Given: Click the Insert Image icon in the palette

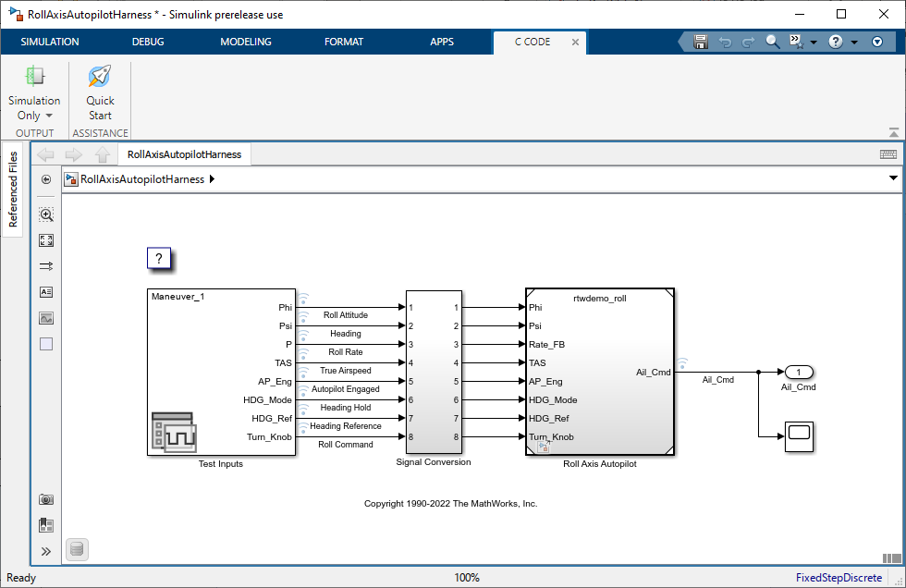Looking at the screenshot, I should click(45, 317).
